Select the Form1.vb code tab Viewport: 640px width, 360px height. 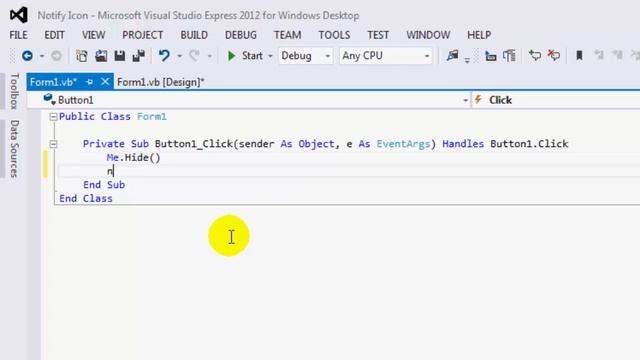53,82
